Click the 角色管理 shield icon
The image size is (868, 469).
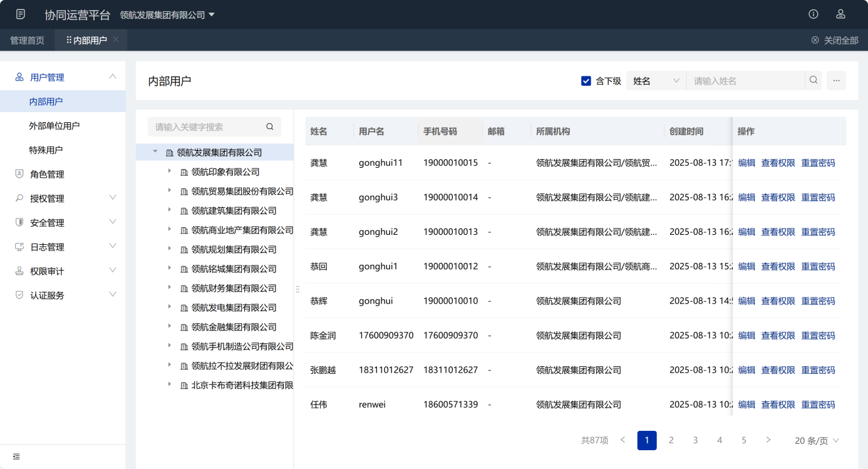point(19,174)
